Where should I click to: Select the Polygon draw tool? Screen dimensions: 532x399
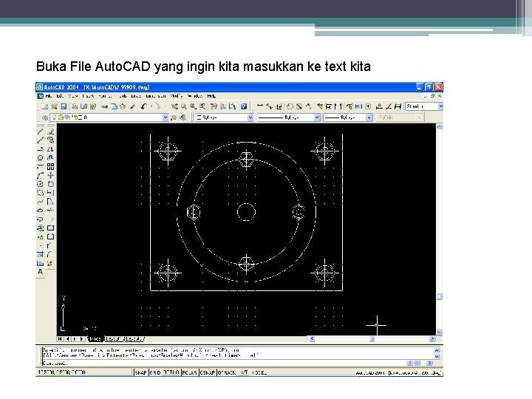point(41,158)
